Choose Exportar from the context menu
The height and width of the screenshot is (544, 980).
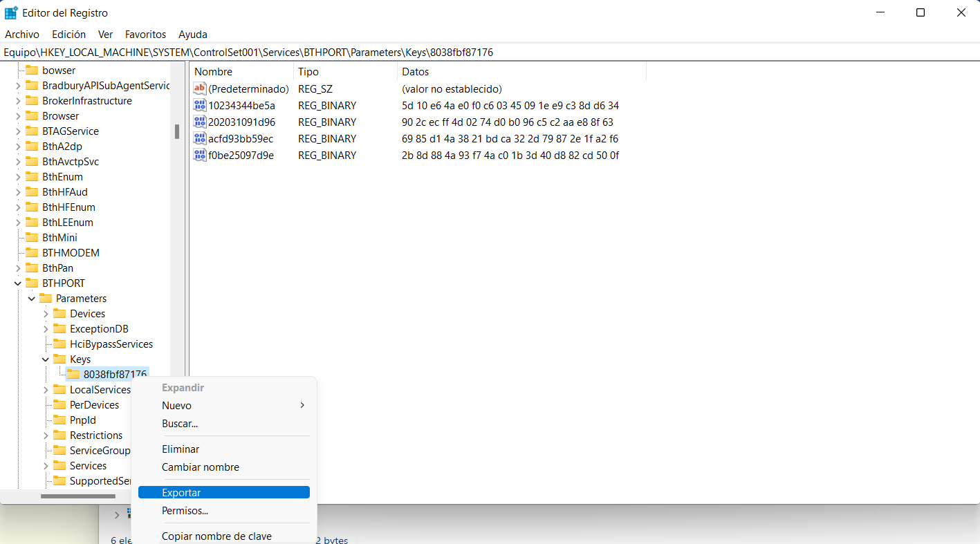click(x=181, y=493)
